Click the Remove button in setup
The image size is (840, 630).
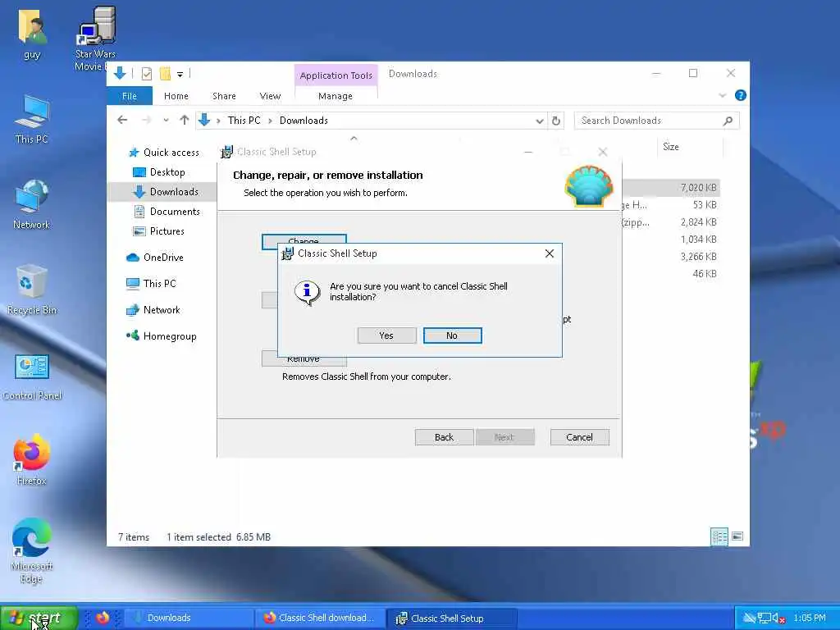tap(304, 359)
